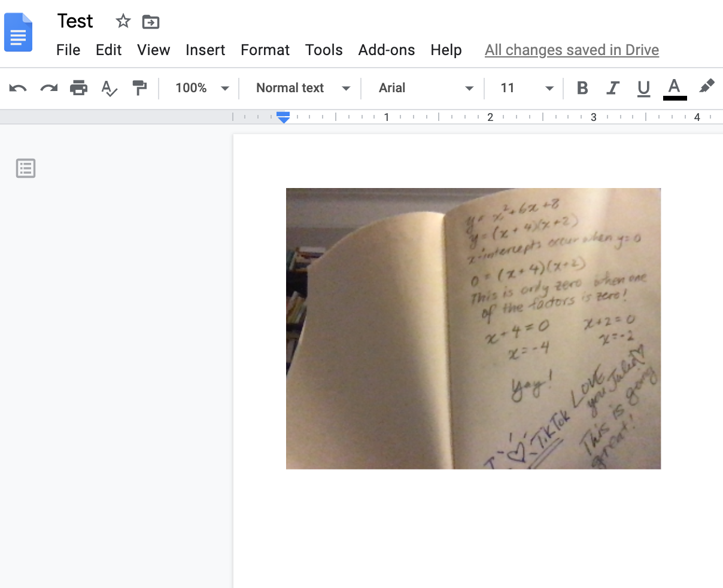Print the document using printer icon

pyautogui.click(x=78, y=88)
